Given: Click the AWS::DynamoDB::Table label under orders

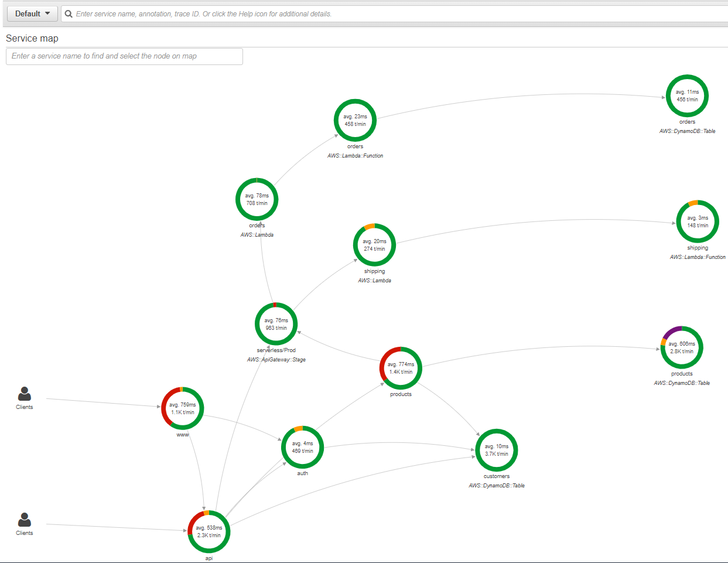Looking at the screenshot, I should pos(688,131).
